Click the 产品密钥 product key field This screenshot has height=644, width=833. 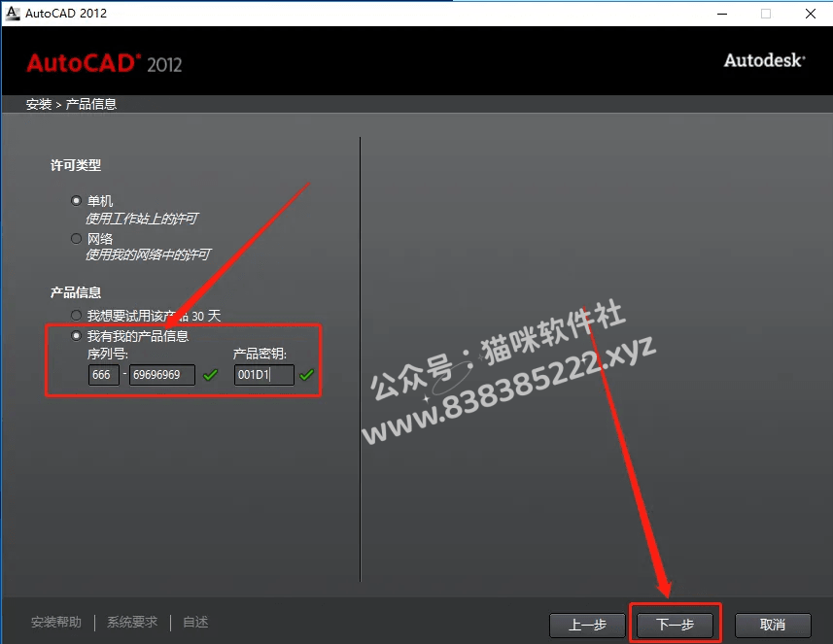click(x=264, y=375)
